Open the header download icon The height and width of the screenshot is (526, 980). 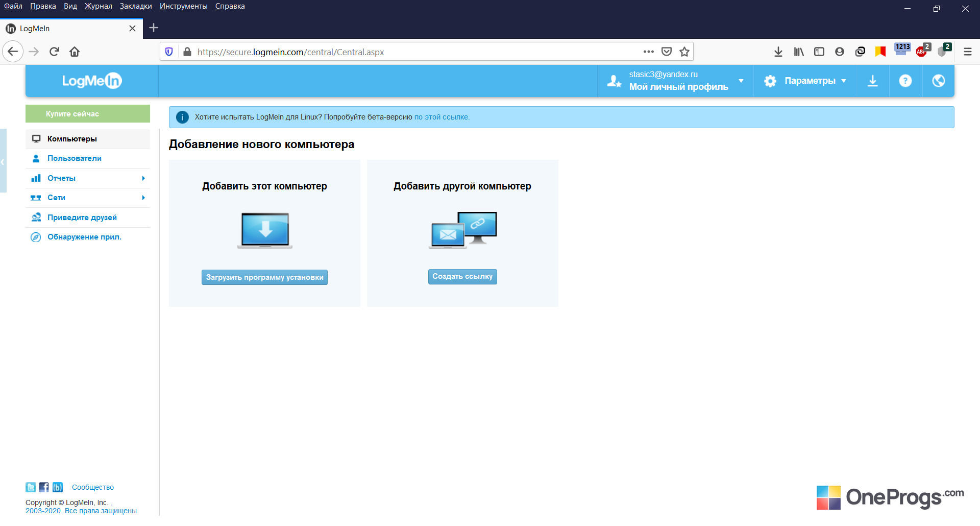click(873, 81)
